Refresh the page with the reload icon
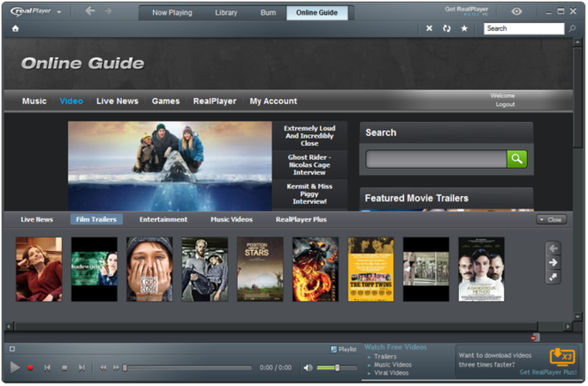The height and width of the screenshot is (386, 588). click(447, 29)
